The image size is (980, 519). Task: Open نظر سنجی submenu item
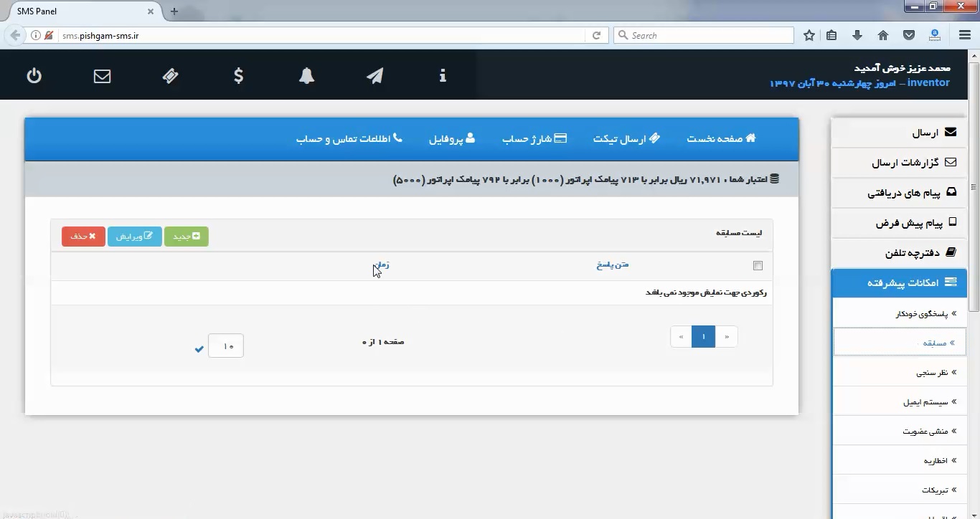(x=900, y=373)
